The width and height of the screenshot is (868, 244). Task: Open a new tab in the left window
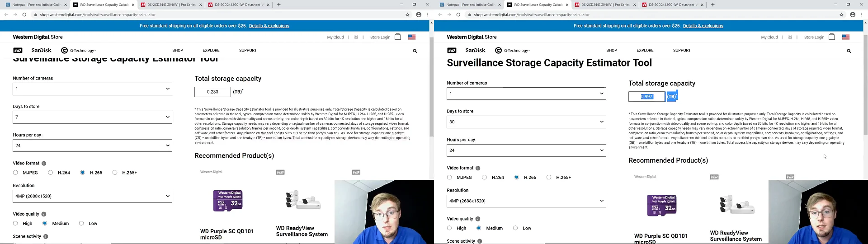[x=279, y=5]
